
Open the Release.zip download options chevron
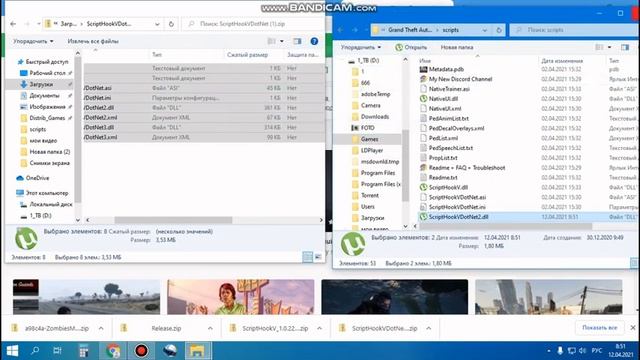tap(210, 329)
